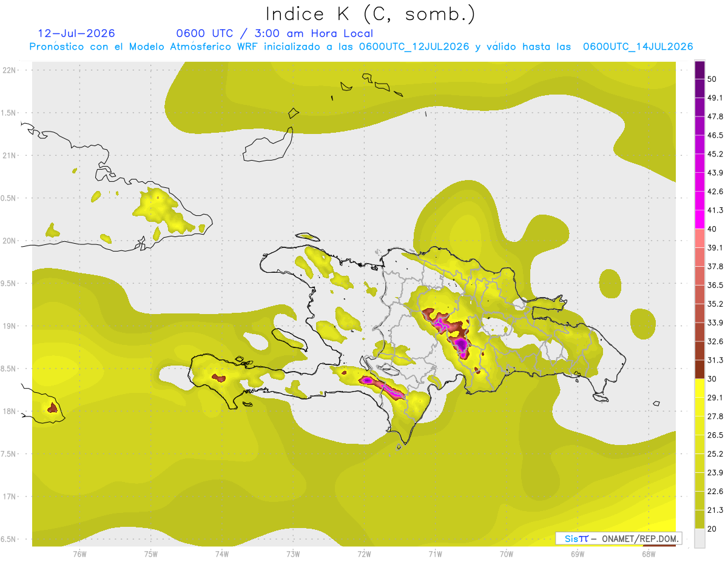Click the title "Indice K (C, somb.)"
Viewport: 728px width, 562px height.
tap(371, 14)
